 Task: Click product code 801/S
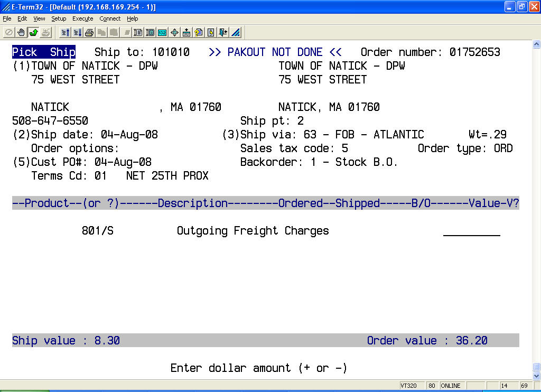(x=98, y=231)
